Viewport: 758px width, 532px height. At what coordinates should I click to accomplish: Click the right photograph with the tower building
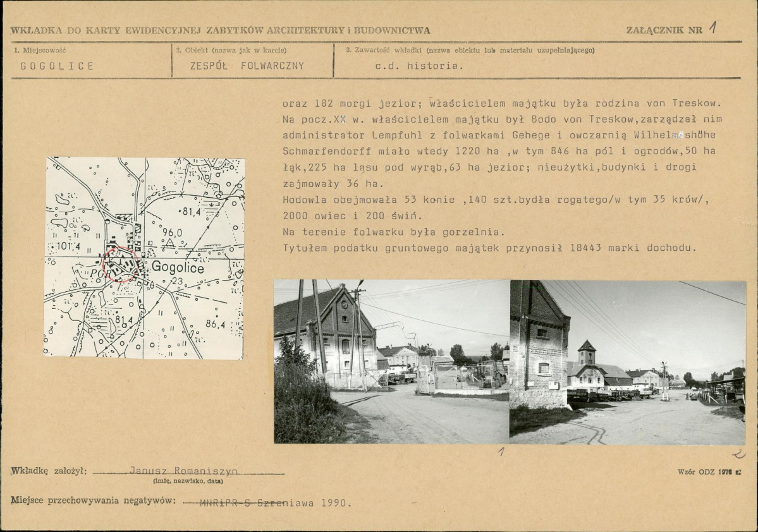(628, 363)
